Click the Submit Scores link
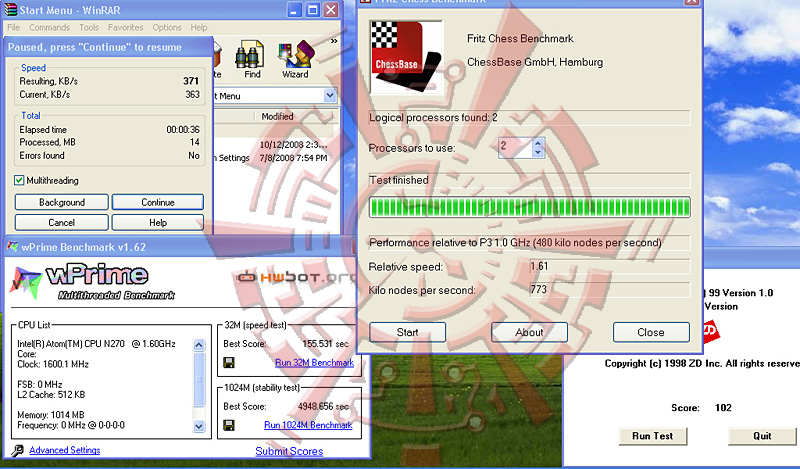 tap(289, 451)
